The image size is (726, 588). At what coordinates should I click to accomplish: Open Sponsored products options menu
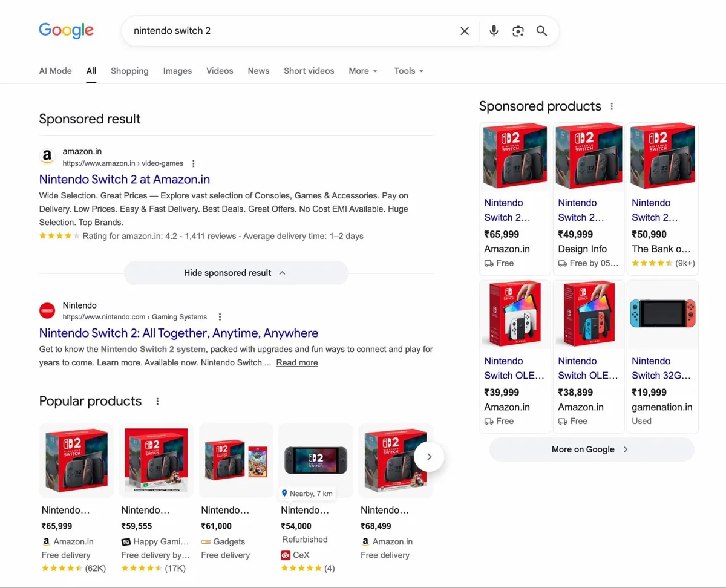pos(612,106)
